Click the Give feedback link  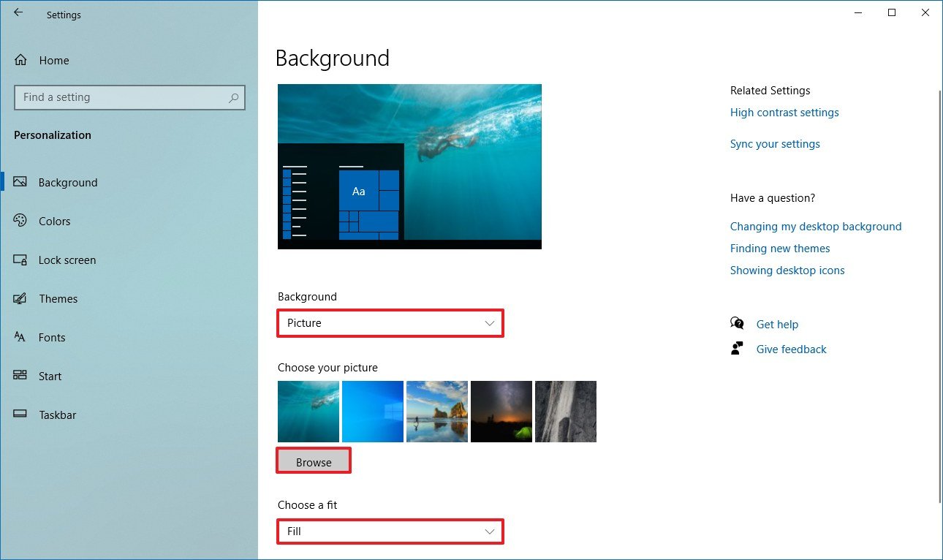tap(792, 349)
